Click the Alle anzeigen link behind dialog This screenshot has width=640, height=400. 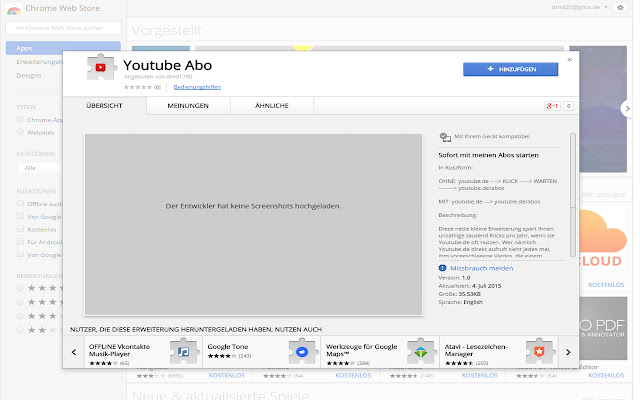coord(604,195)
